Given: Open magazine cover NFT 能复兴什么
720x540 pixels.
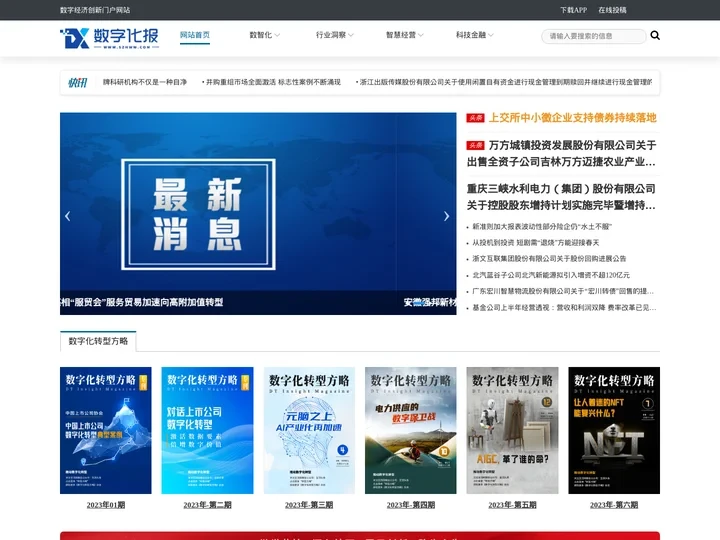Looking at the screenshot, I should (614, 430).
